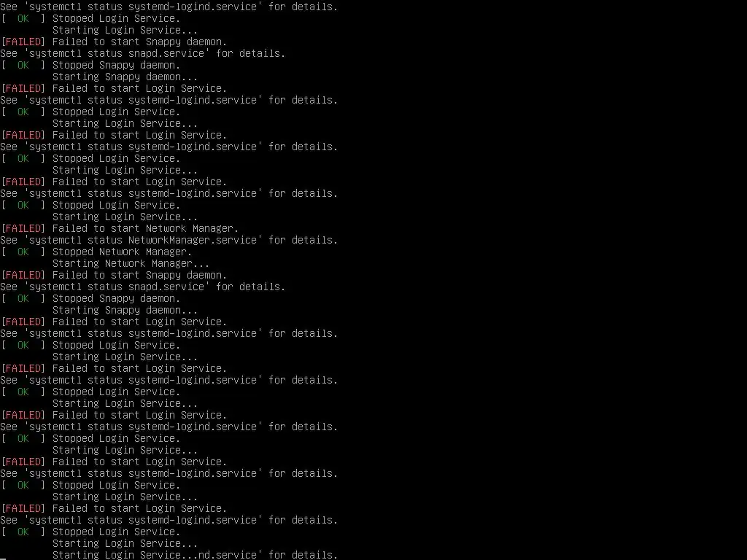This screenshot has width=747, height=560.
Task: Click the red FAILED tag beside Network Manager
Action: (23, 228)
